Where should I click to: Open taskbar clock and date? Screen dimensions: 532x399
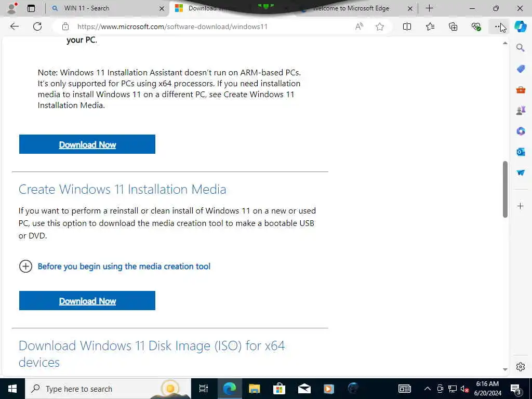[487, 389]
